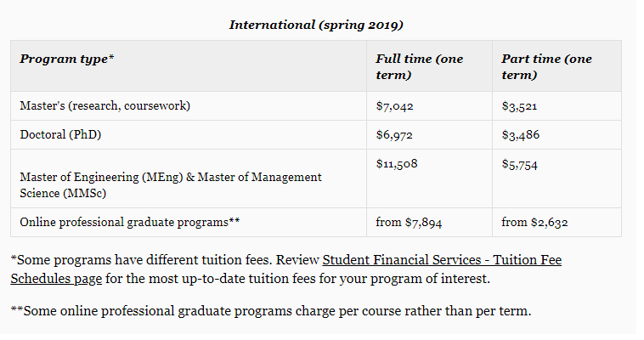The image size is (644, 340).
Task: Click the "charge per course" double-asterisk footnote
Action: pyautogui.click(x=270, y=310)
